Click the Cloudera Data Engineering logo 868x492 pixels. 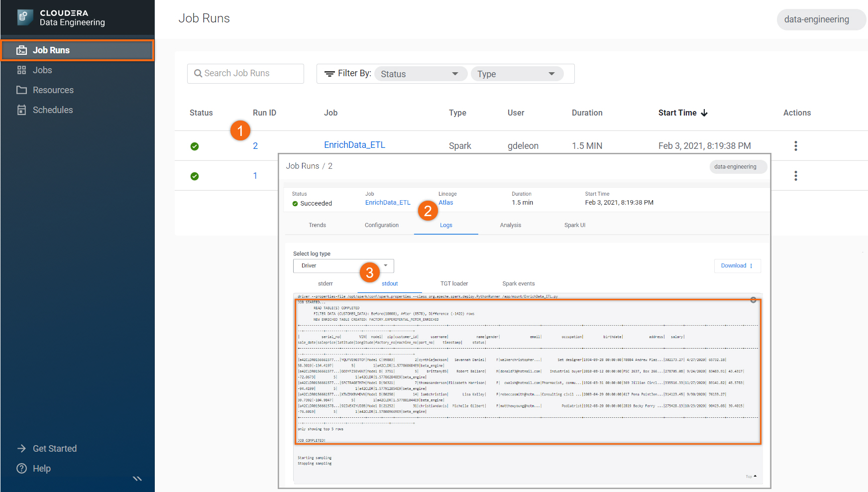pyautogui.click(x=61, y=17)
